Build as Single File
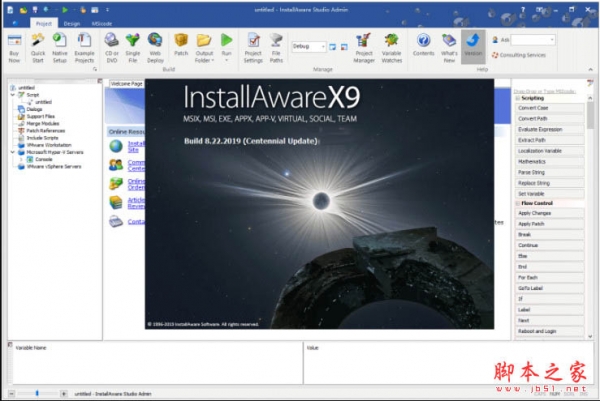Image resolution: width=600 pixels, height=401 pixels. [x=133, y=48]
